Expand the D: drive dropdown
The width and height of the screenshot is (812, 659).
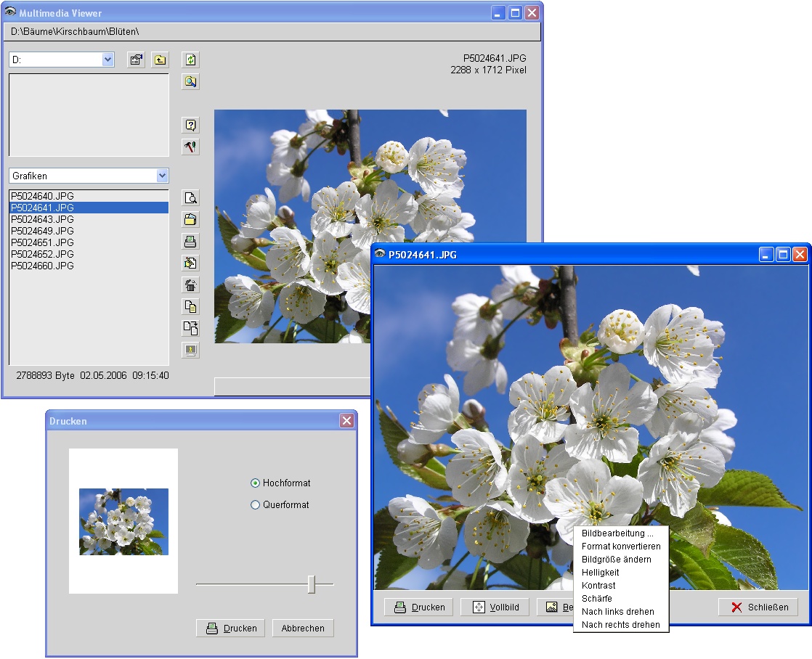(x=108, y=60)
